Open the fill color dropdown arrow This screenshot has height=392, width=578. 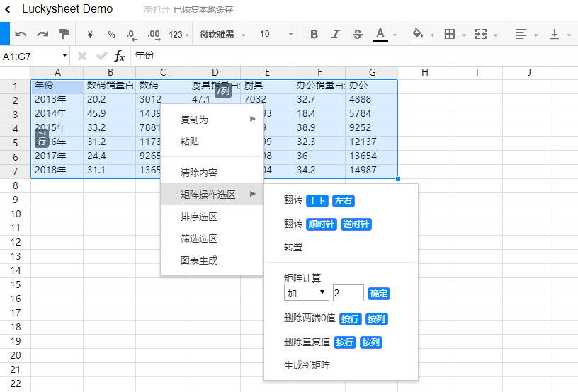coord(432,35)
